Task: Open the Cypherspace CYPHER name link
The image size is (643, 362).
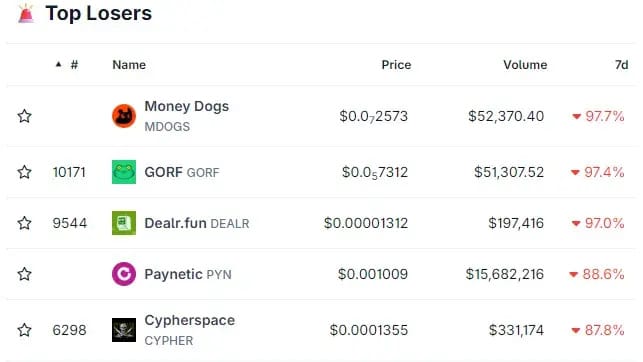Action: 189,330
